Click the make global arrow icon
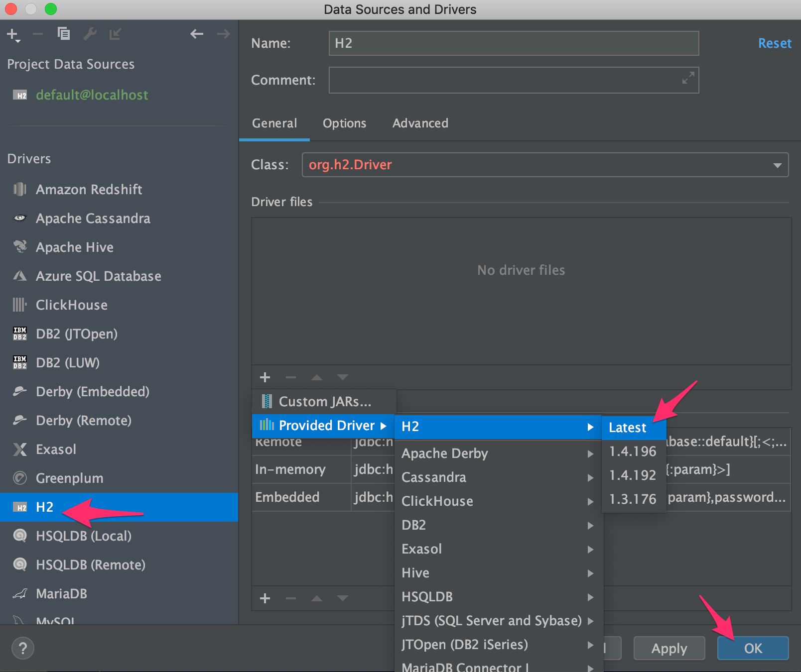The height and width of the screenshot is (672, 801). click(x=116, y=34)
